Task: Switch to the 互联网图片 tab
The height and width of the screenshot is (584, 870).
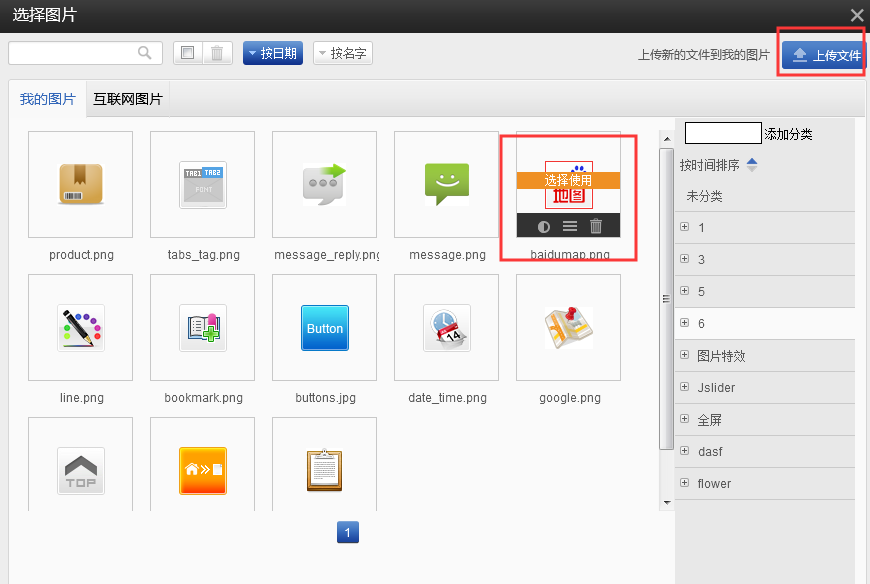Action: tap(127, 99)
